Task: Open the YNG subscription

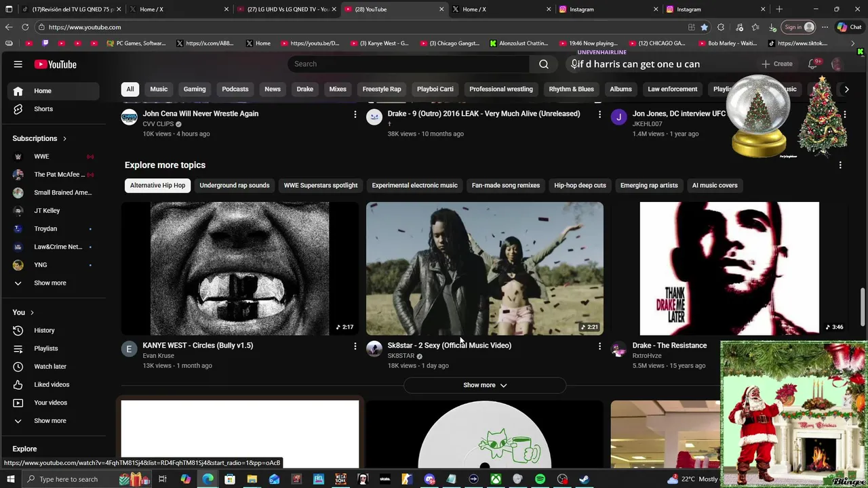Action: tap(52, 265)
